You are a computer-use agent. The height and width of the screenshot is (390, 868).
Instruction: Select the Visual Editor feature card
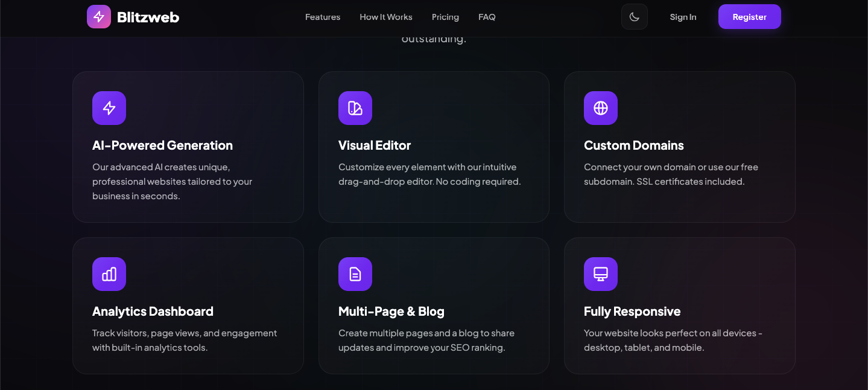(x=434, y=147)
